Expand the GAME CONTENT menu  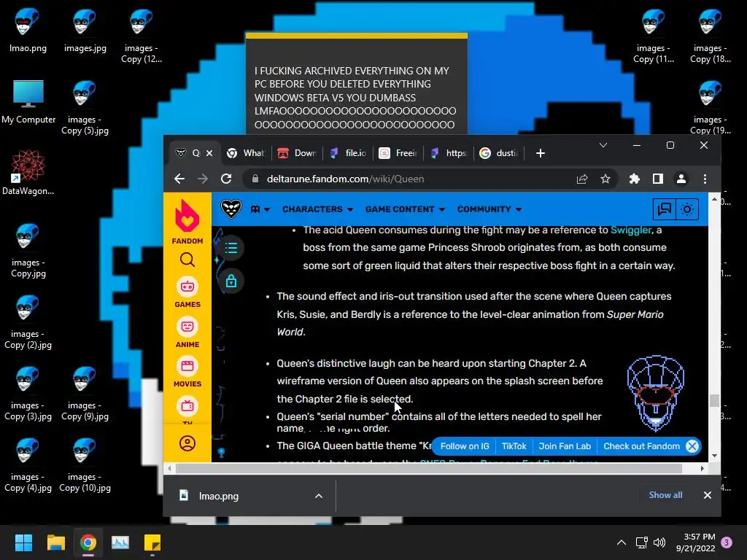(x=405, y=209)
